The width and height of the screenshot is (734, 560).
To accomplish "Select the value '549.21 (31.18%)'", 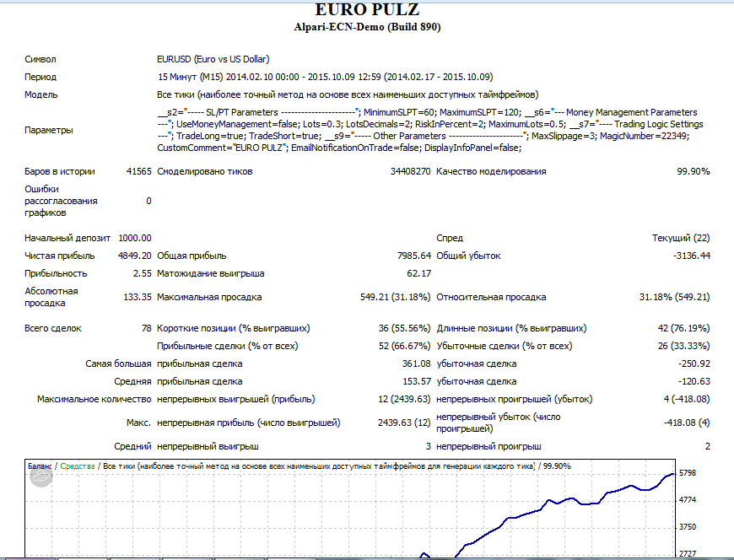I will [x=395, y=297].
